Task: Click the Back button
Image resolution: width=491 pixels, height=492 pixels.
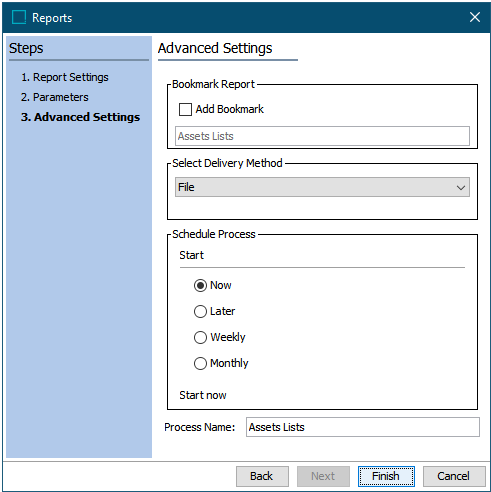Action: pyautogui.click(x=262, y=476)
